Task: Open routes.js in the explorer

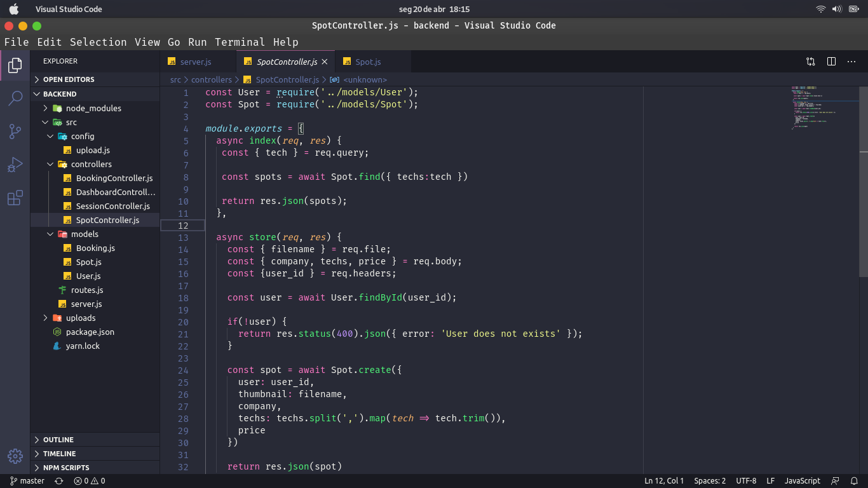Action: tap(95, 290)
